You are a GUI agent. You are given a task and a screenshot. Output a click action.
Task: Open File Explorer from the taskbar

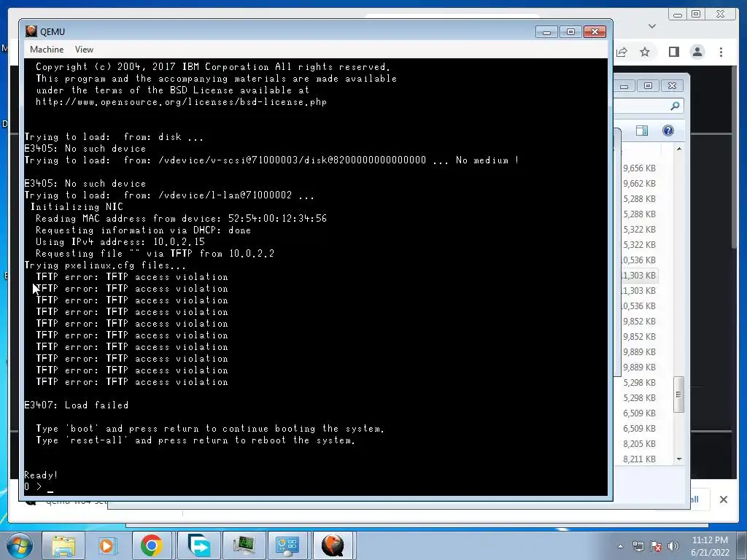click(63, 545)
